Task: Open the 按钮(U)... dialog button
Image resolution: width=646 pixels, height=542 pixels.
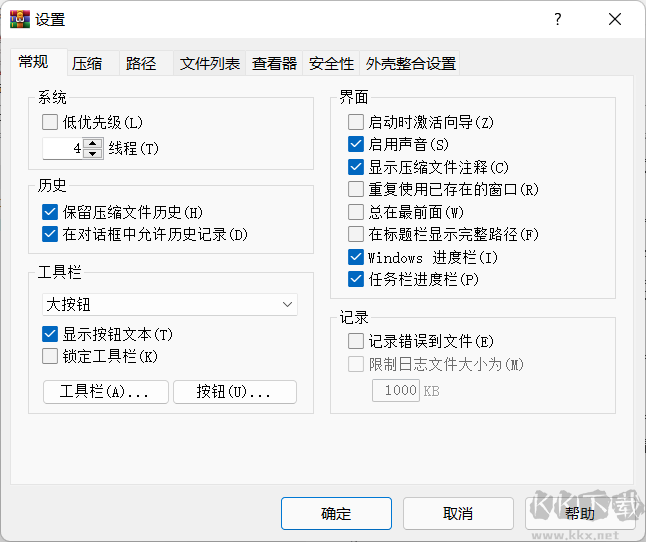Action: click(235, 392)
